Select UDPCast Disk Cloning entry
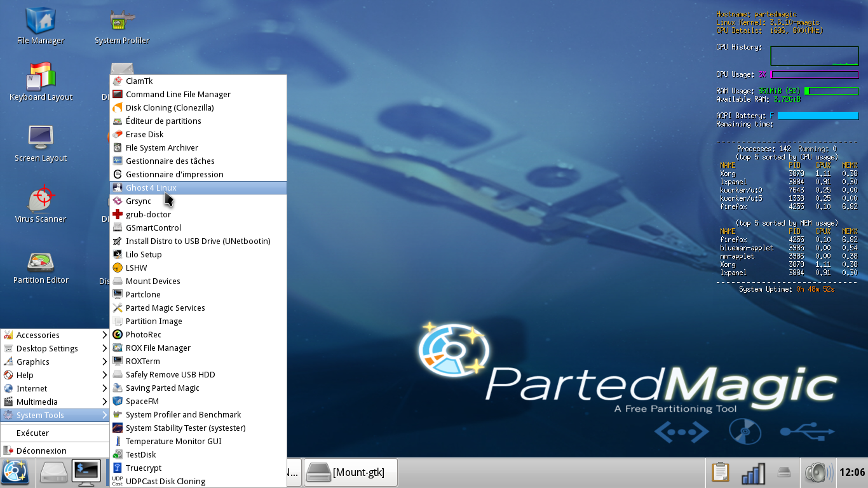Screen dimensions: 868x488 (x=198, y=481)
